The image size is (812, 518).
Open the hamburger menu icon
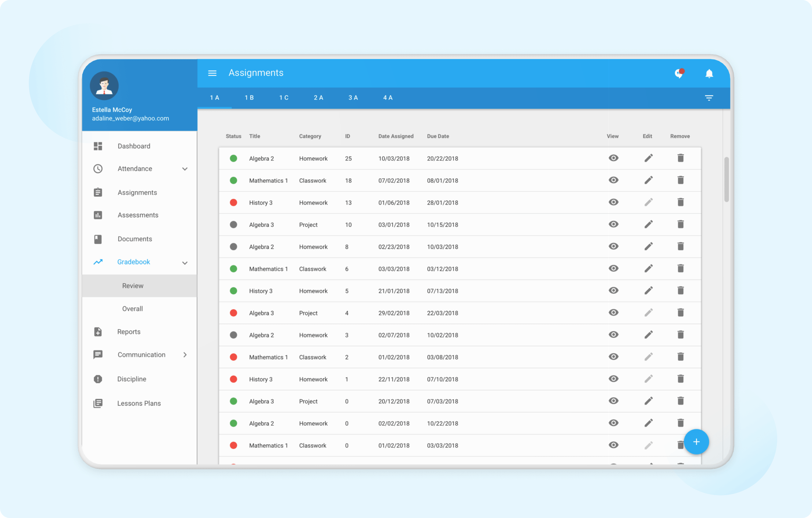(x=212, y=73)
